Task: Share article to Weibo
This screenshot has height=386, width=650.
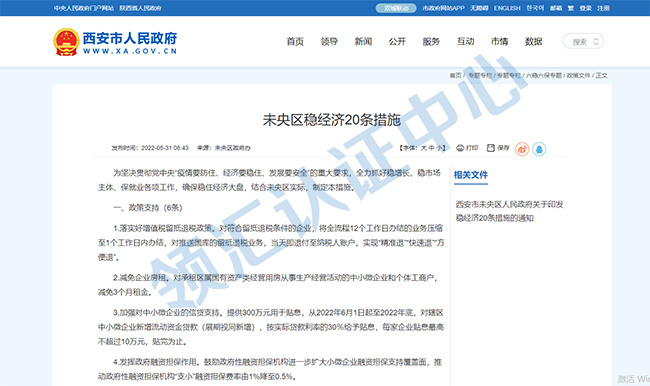Action: pos(522,149)
